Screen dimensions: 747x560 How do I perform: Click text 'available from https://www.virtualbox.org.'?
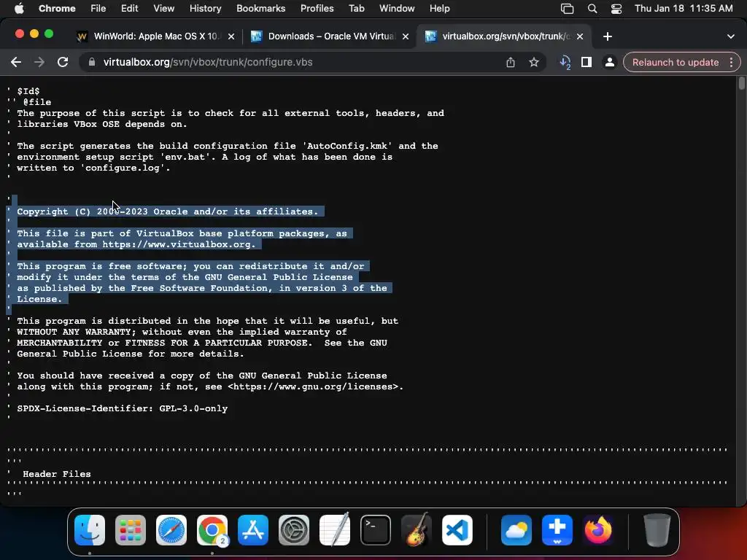136,244
